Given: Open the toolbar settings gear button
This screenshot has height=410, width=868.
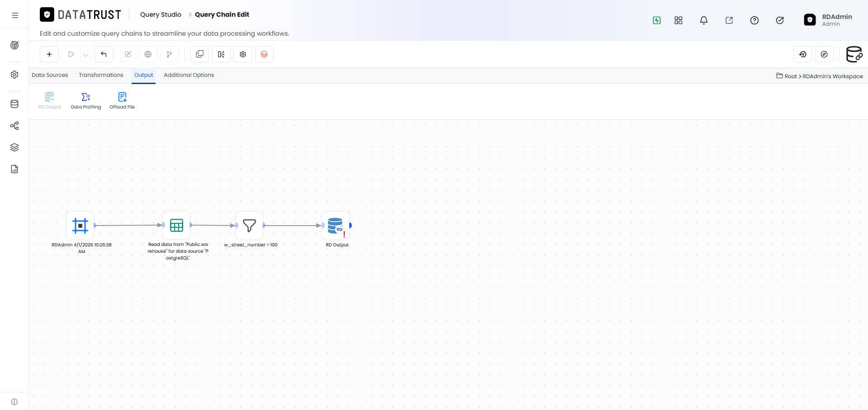Looking at the screenshot, I should pos(243,54).
